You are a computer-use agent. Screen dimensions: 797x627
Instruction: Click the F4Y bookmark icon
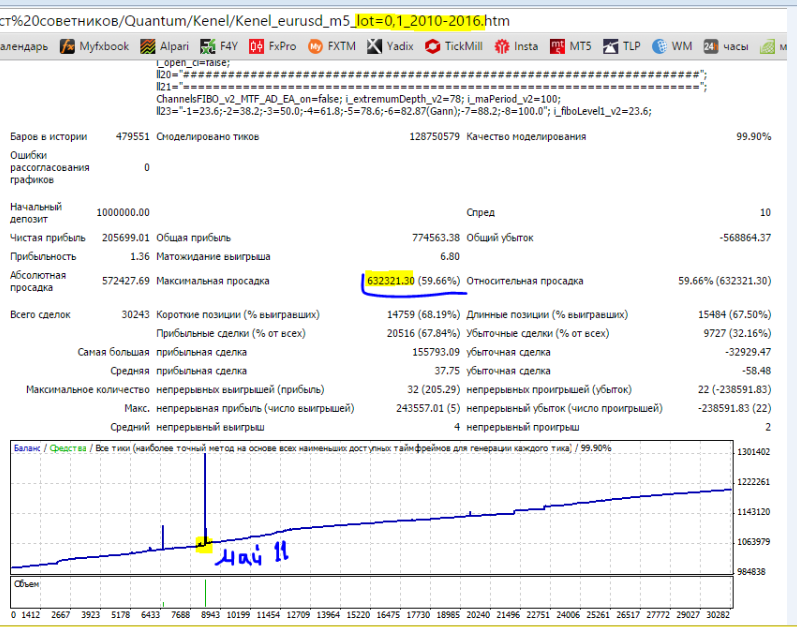(208, 47)
